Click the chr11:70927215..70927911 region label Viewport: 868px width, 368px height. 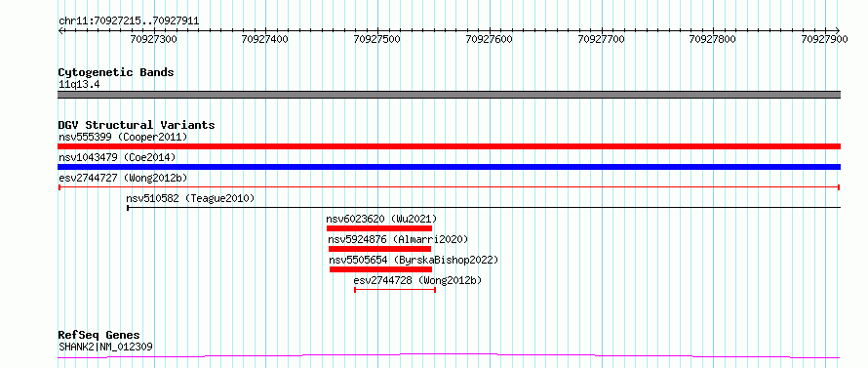coord(129,21)
